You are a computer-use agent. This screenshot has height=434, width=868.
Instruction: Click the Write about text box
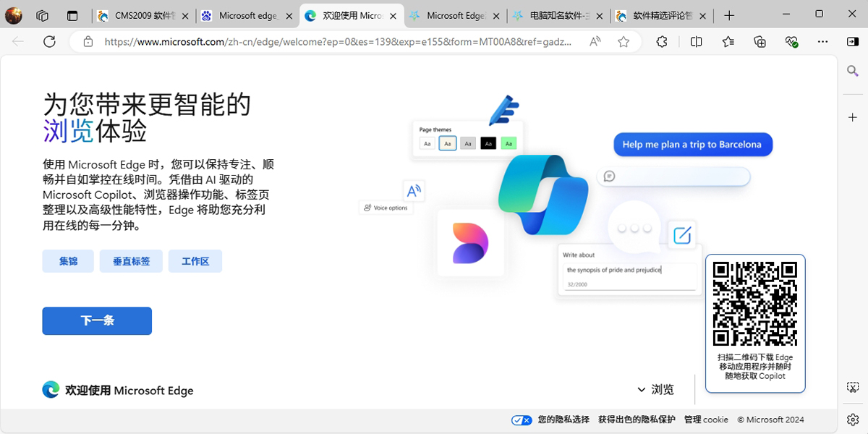630,276
